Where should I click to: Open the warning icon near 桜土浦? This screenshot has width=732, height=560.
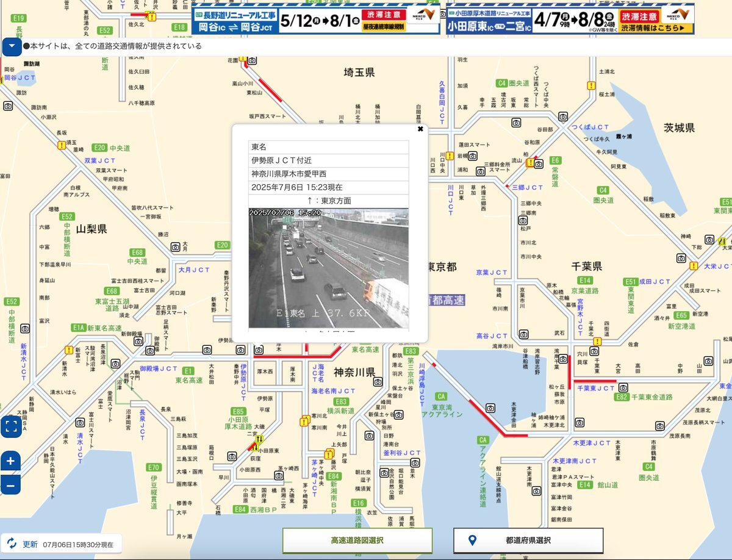click(591, 86)
